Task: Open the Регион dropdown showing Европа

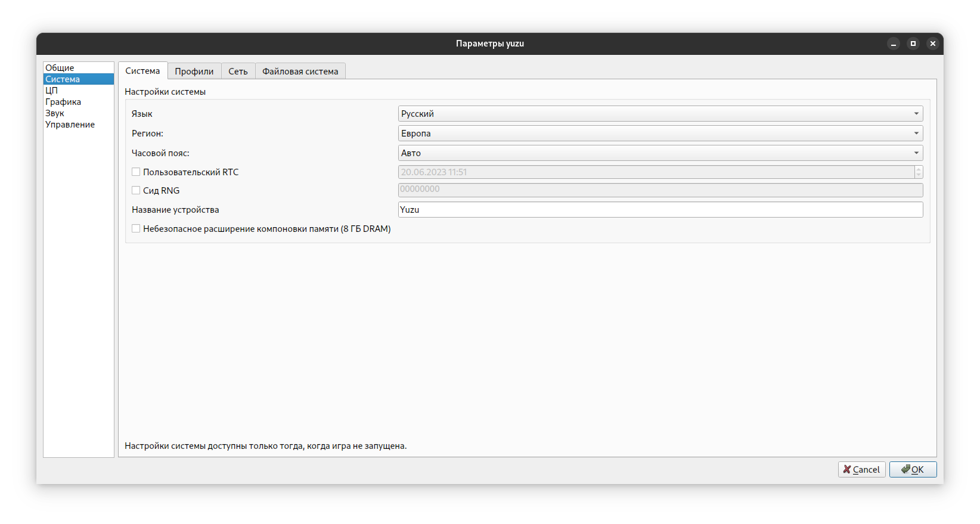Action: [x=660, y=134]
